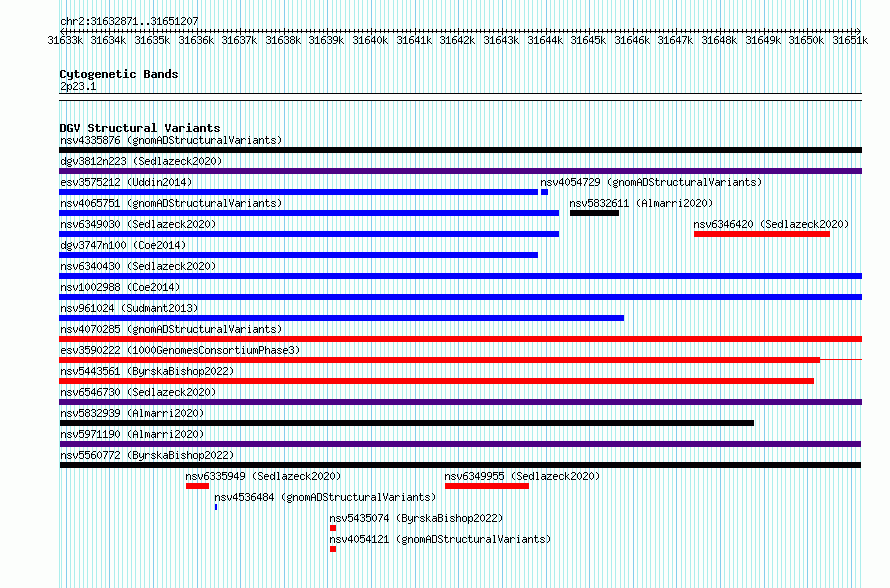Click the red nsv6346420 variant bar
The image size is (890, 588).
pos(762,234)
